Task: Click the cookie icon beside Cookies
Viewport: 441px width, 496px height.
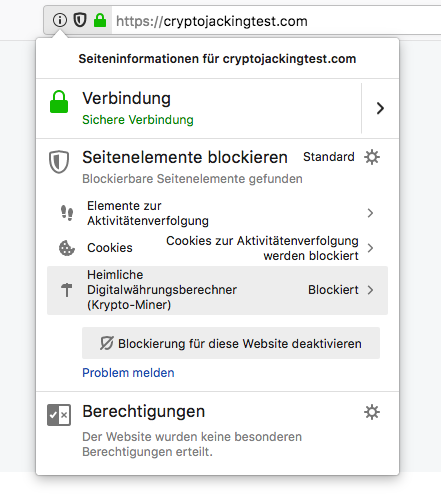Action: (67, 248)
